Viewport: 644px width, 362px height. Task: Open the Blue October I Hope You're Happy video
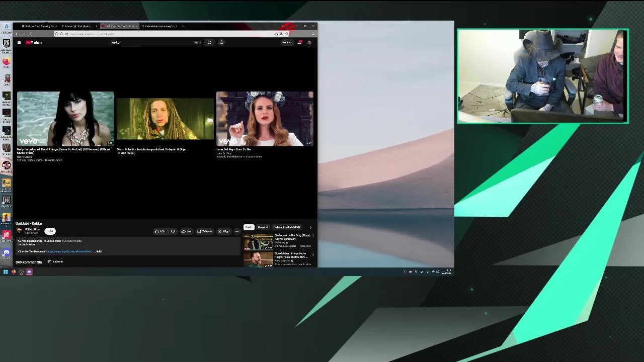click(258, 259)
